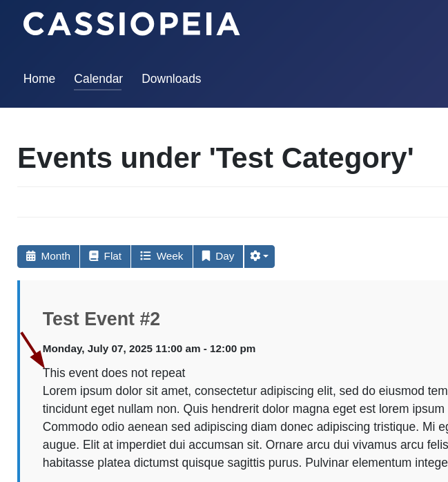Open the Calendar menu item
The image size is (448, 482).
coord(98,79)
